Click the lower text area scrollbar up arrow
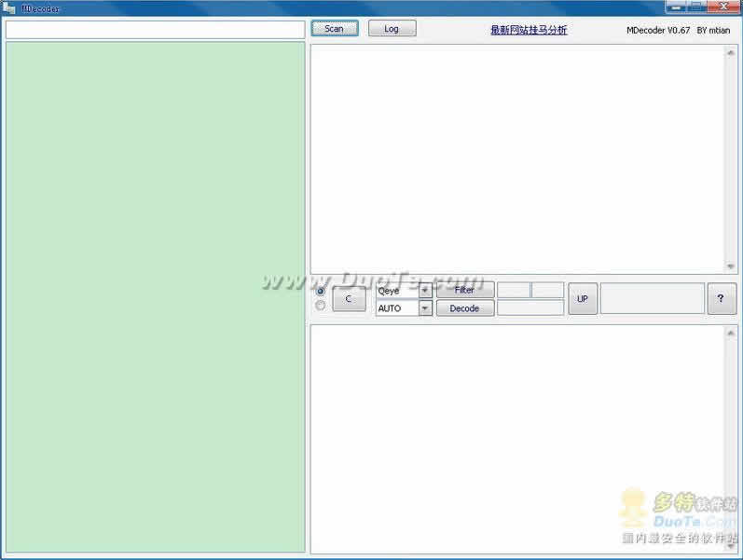743x560 pixels. pos(730,333)
